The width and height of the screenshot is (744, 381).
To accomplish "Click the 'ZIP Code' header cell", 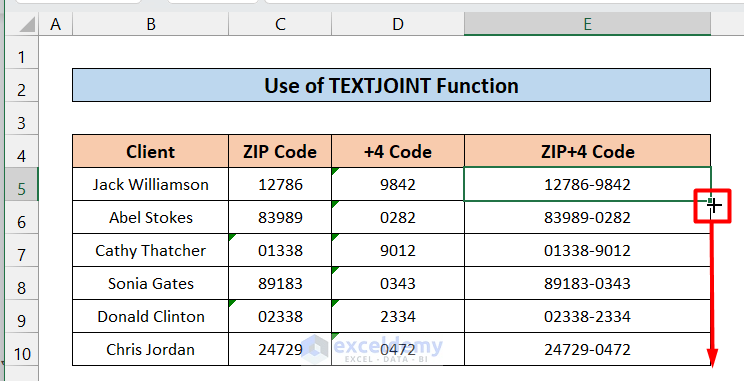I will 280,151.
